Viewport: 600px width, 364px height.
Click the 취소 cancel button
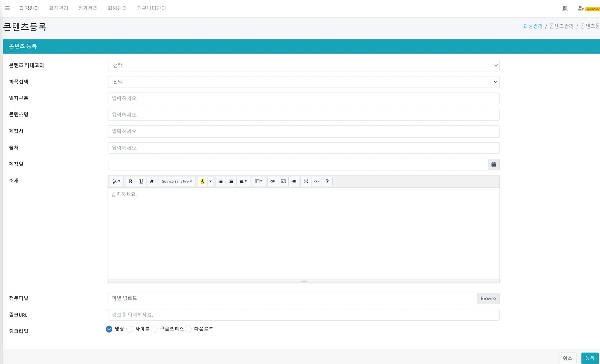pos(567,358)
